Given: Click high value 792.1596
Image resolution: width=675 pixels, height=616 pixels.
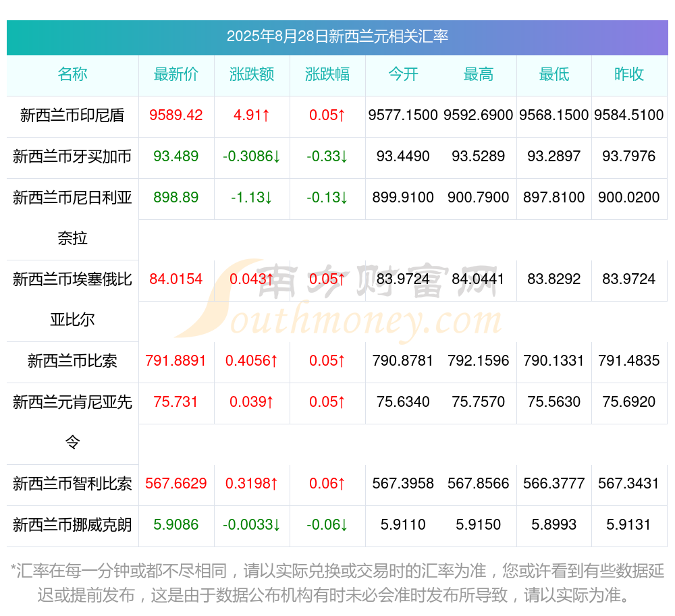Looking at the screenshot, I should tap(479, 360).
